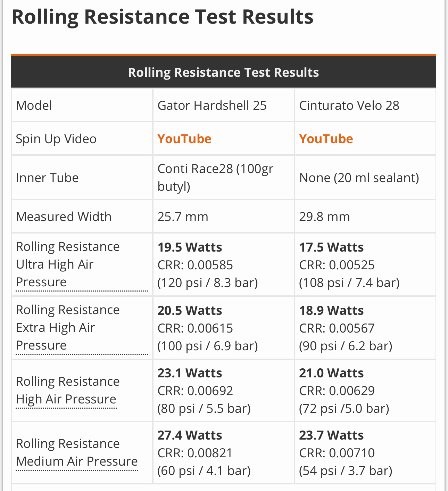Viewport: 448px width, 491px height.
Task: Click the Rolling Resistance Medium Air Pressure label
Action: 77,452
